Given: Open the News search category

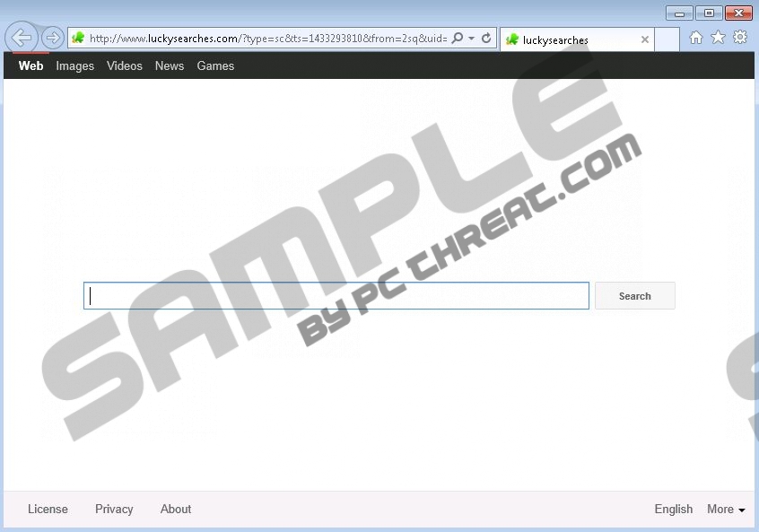Looking at the screenshot, I should [x=169, y=65].
